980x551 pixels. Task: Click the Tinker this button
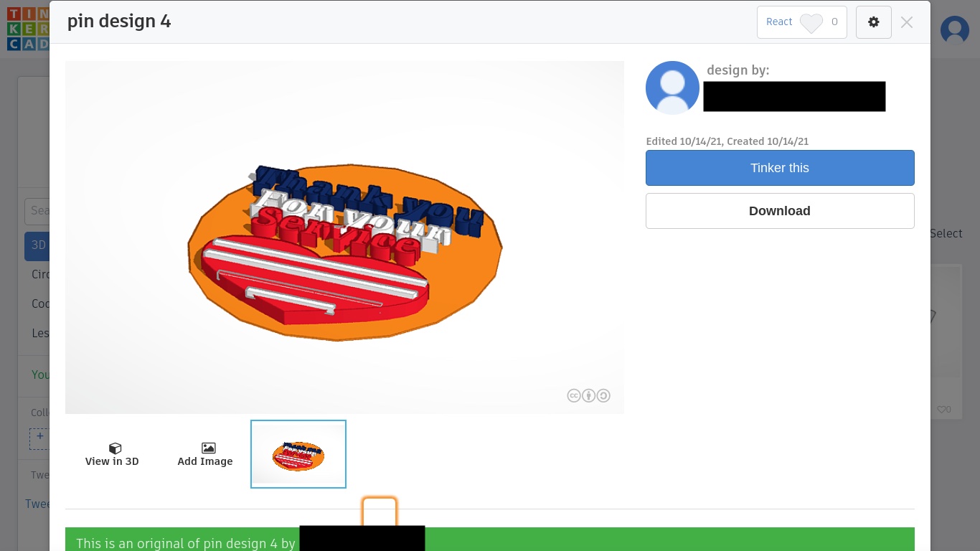780,168
